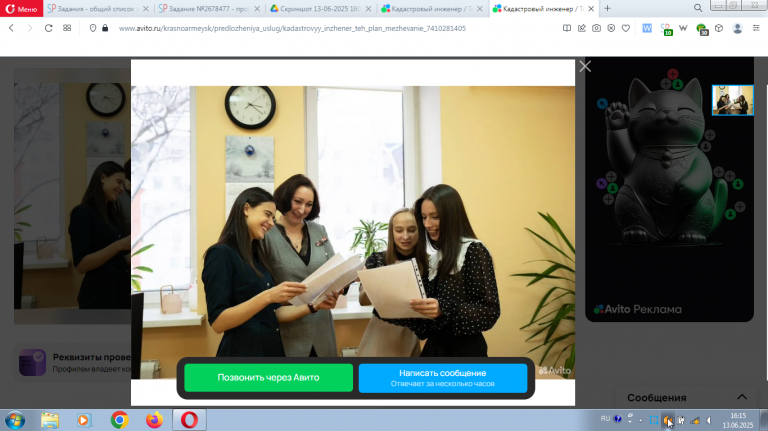
Task: Take a snapshot with camera icon
Action: 596,28
